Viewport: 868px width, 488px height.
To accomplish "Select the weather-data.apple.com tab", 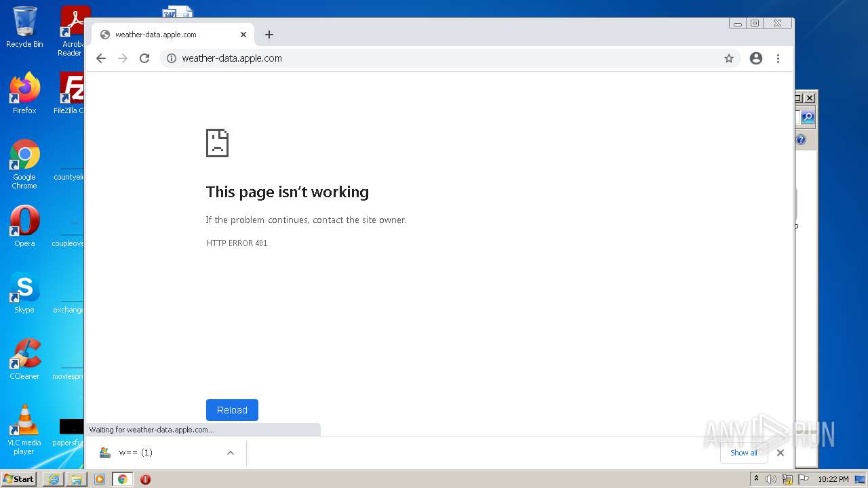I will (x=173, y=35).
